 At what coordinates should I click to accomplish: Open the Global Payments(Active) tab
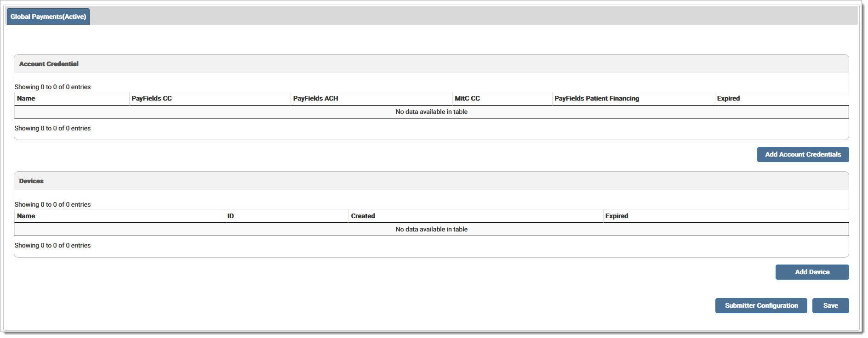(48, 17)
